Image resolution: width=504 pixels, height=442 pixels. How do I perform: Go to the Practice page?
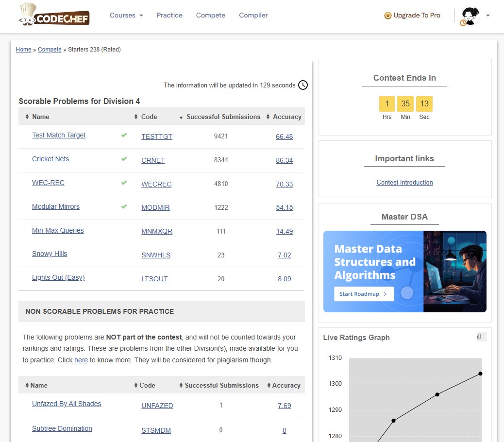point(169,15)
